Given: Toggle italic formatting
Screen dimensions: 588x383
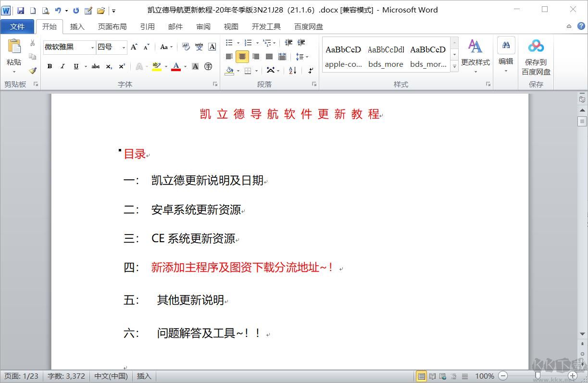Looking at the screenshot, I should [63, 66].
